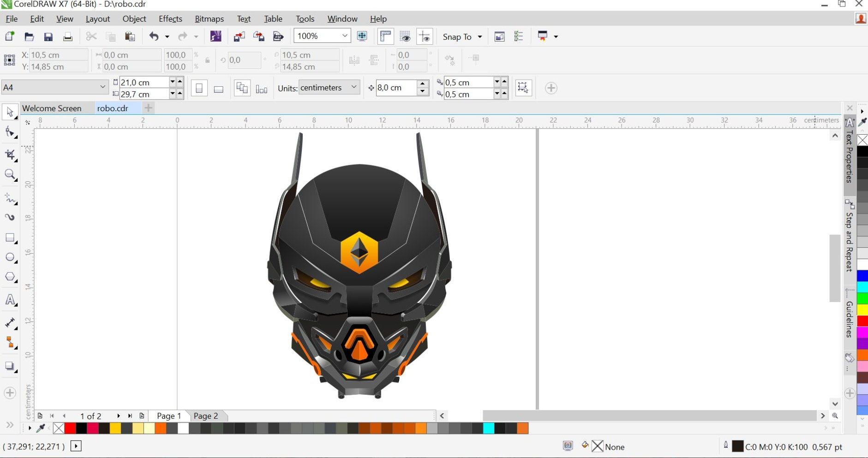868x458 pixels.
Task: Select the Drop Shadow tool
Action: 10,366
